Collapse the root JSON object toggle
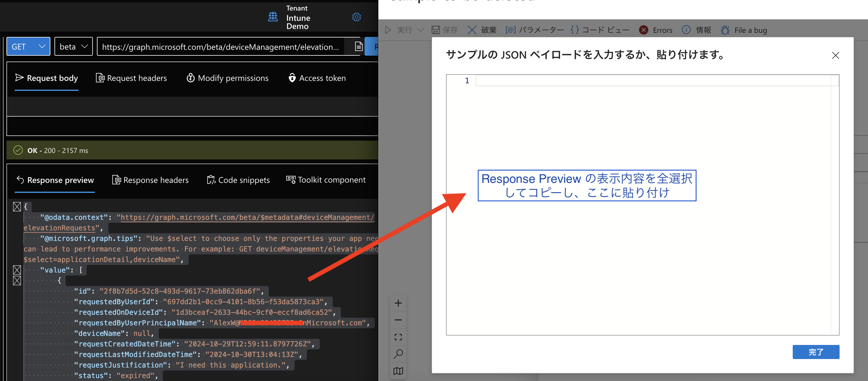 tap(17, 207)
